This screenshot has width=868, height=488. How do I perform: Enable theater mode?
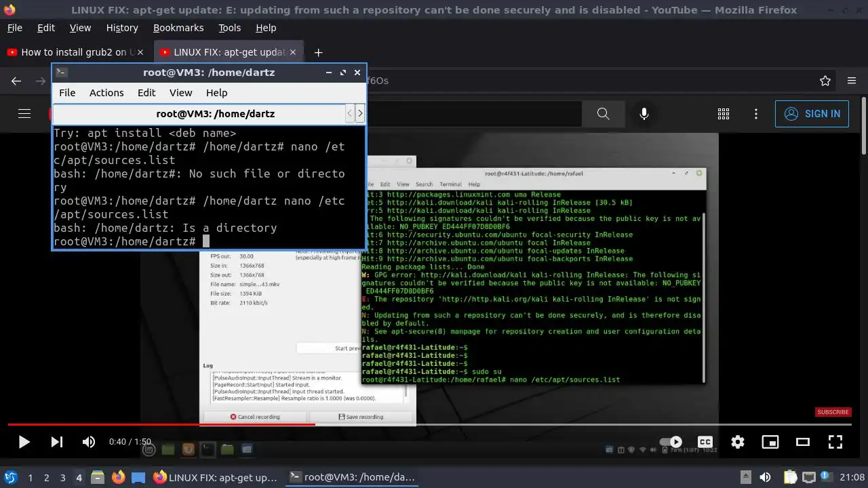click(x=803, y=442)
